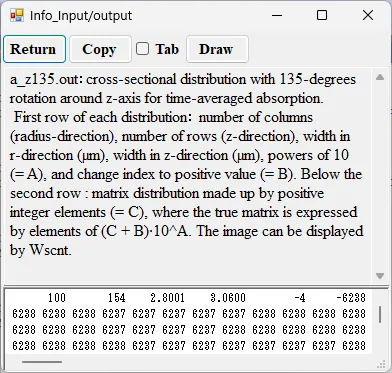This screenshot has height=373, width=392.
Task: Click the value 100 in the header row
Action: [x=57, y=298]
